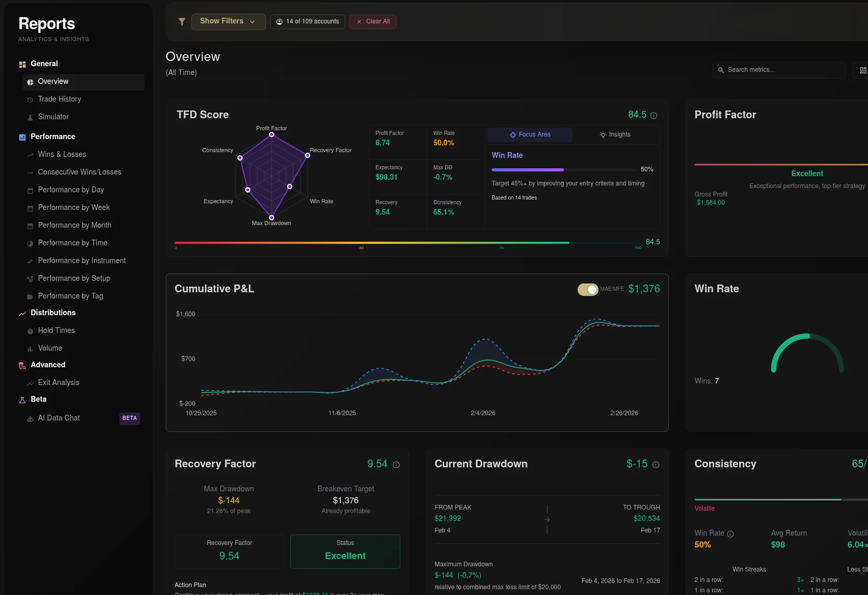
Task: Open the Overview page in sidebar
Action: tap(83, 82)
